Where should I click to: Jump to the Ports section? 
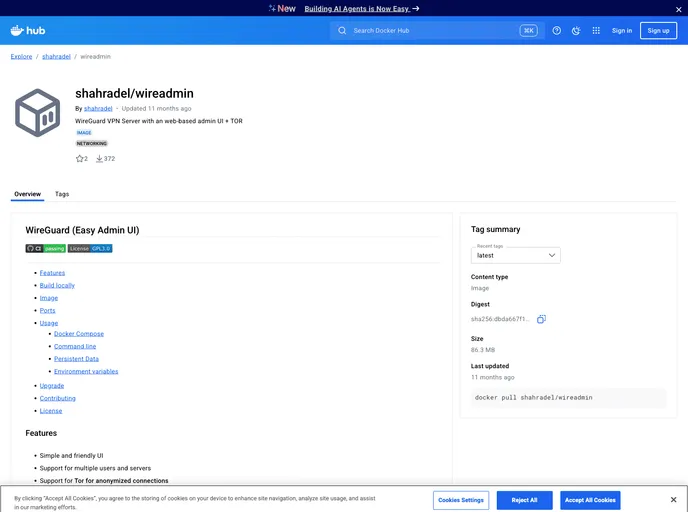[47, 310]
